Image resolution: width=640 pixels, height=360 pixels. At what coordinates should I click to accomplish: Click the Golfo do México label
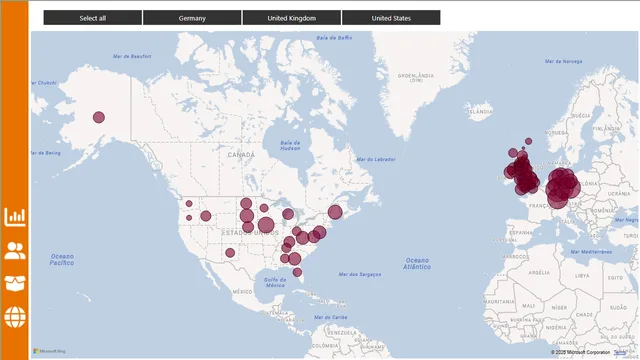[275, 282]
